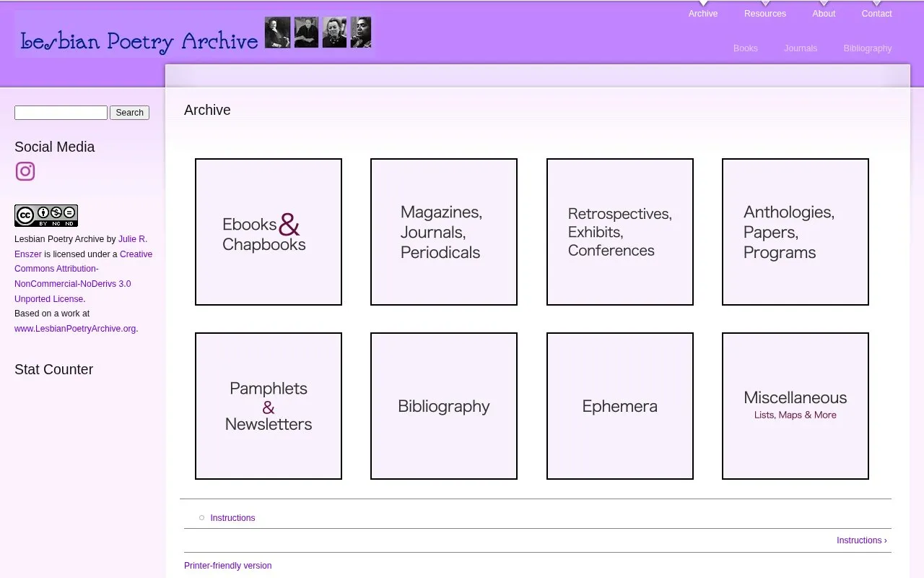Open the Instructions bulleted list link
This screenshot has width=924, height=578.
232,518
